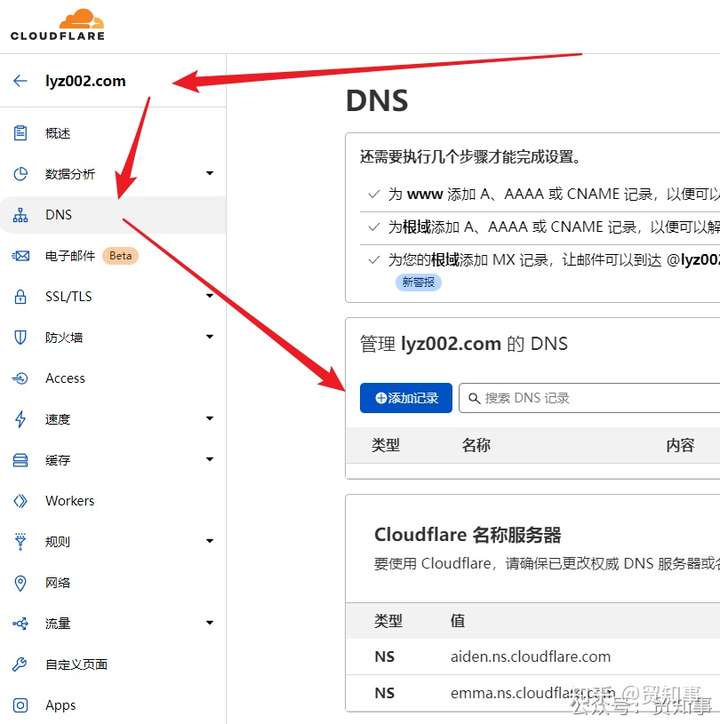
Task: Click the NS type in aiden row
Action: [385, 657]
